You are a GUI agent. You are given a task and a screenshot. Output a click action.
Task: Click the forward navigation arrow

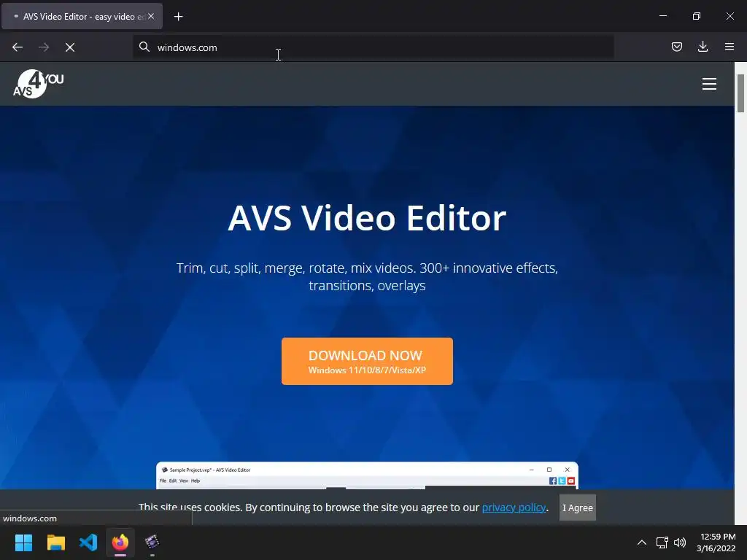pyautogui.click(x=44, y=47)
